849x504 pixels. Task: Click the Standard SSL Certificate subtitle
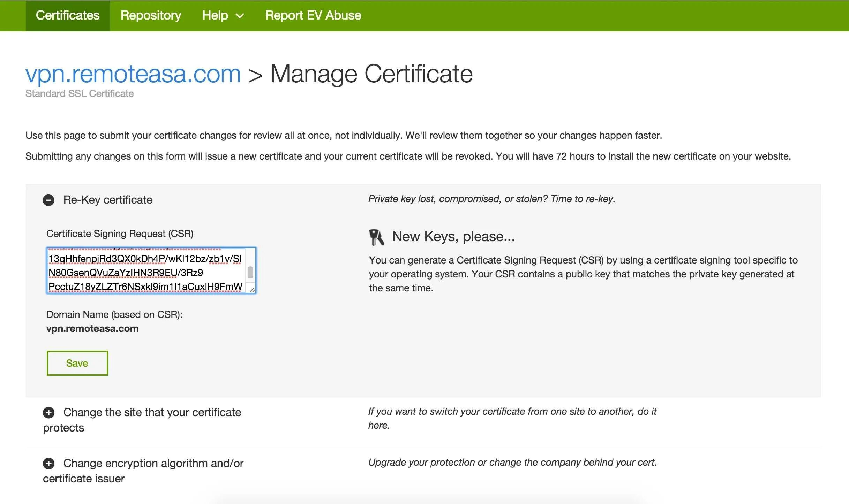80,94
